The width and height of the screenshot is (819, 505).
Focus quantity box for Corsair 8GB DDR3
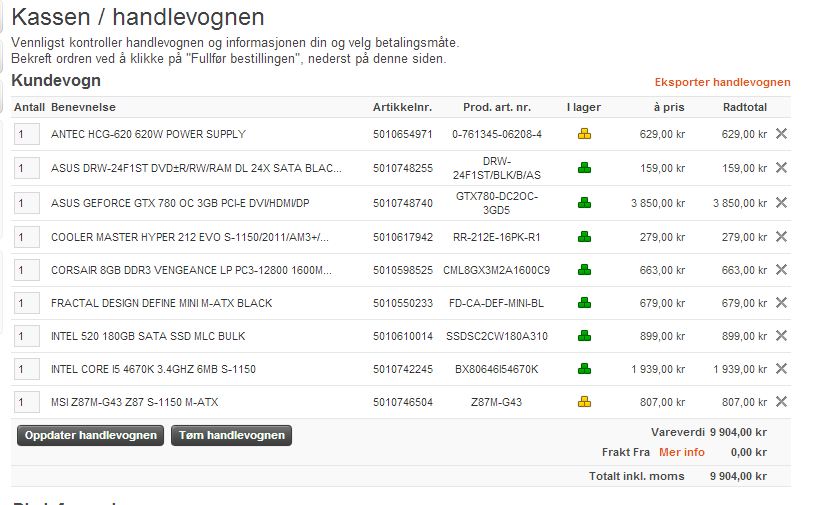(27, 270)
